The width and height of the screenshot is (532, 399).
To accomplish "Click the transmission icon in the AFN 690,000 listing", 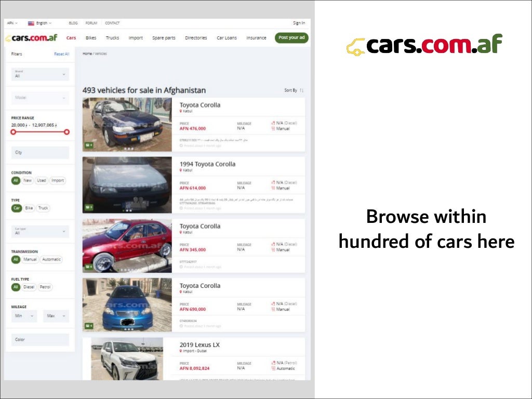I will pyautogui.click(x=273, y=309).
